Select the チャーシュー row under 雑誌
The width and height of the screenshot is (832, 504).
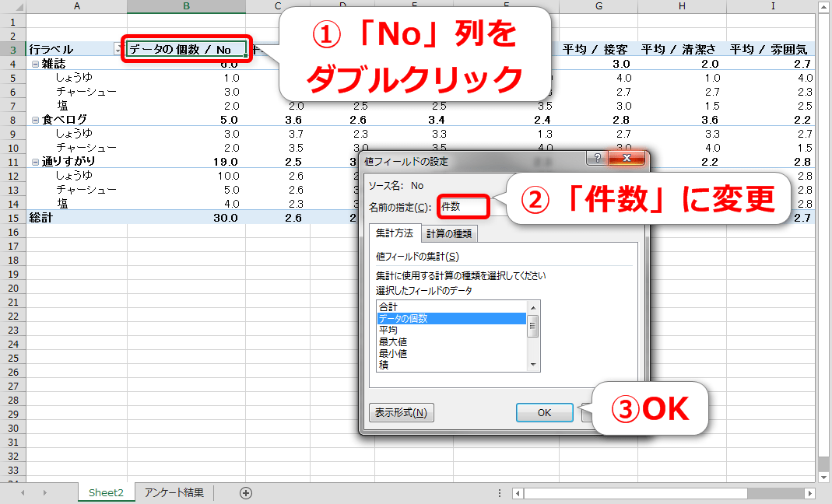[86, 92]
